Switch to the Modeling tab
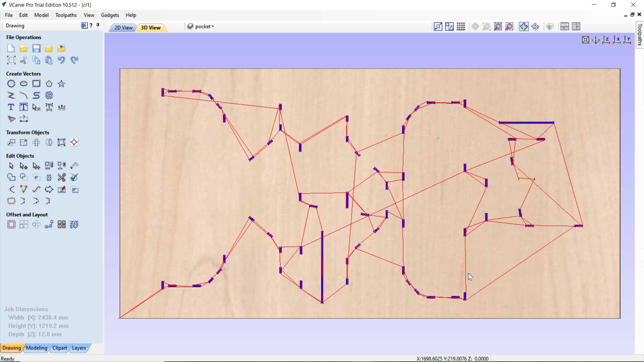644x362 pixels. click(x=37, y=348)
